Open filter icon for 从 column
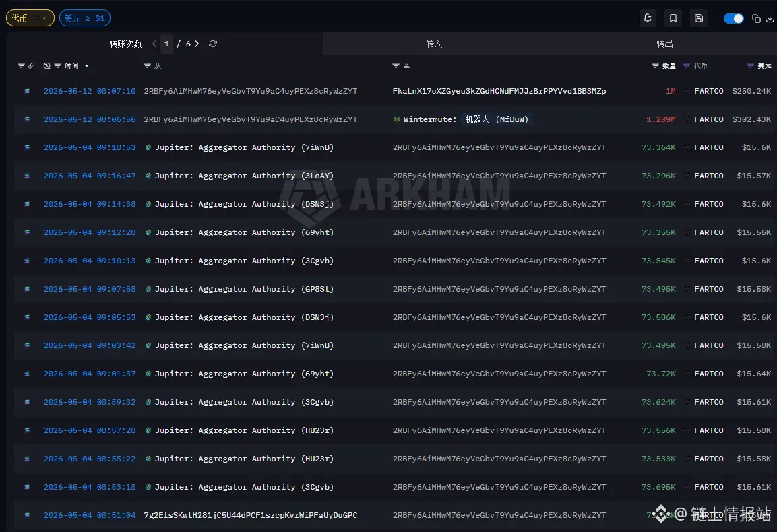The width and height of the screenshot is (777, 532). tap(147, 65)
